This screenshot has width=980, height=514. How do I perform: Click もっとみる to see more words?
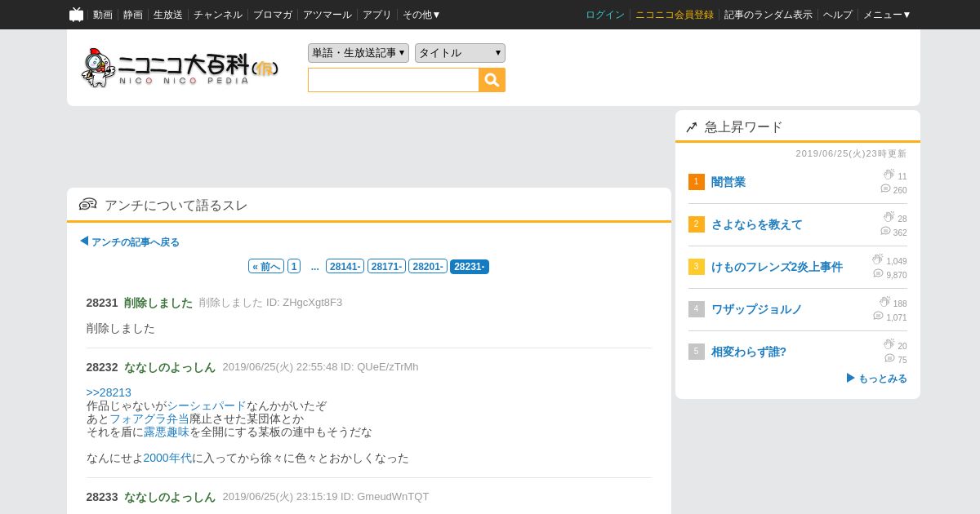876,379
